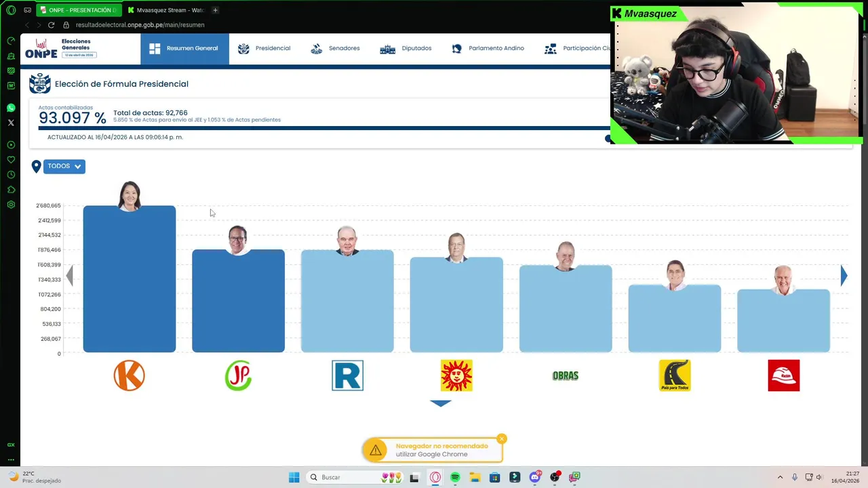Click the ONPE logo

coord(41,49)
